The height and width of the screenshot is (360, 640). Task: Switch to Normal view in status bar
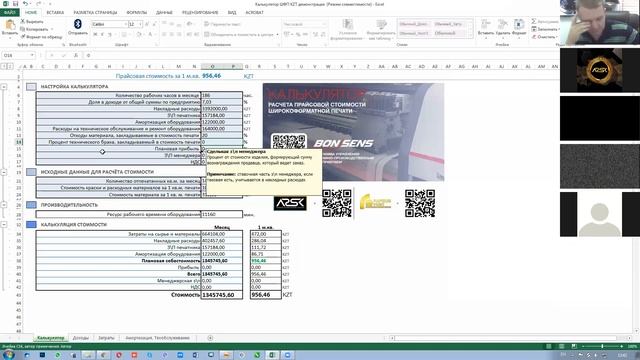click(x=549, y=346)
